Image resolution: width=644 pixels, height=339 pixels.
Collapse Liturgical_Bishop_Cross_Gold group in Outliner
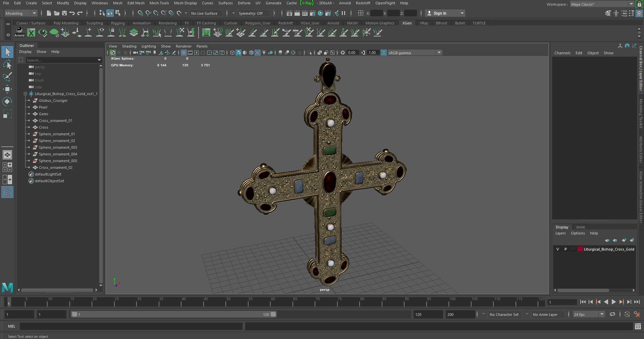pyautogui.click(x=25, y=94)
